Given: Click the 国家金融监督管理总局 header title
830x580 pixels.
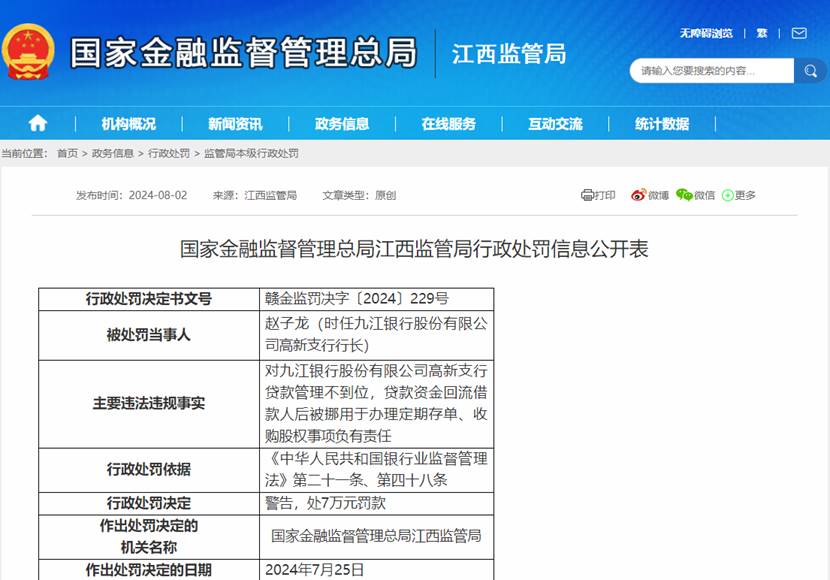Looking at the screenshot, I should 243,53.
